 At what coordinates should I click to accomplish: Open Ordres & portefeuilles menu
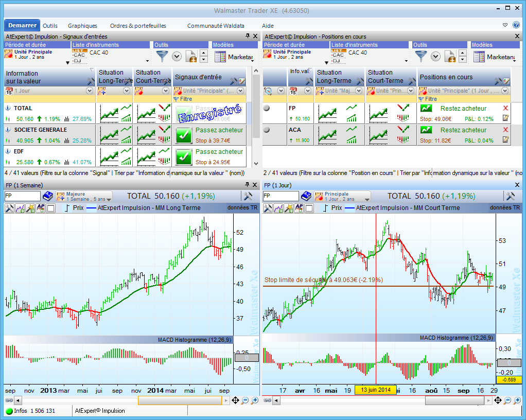[x=138, y=26]
